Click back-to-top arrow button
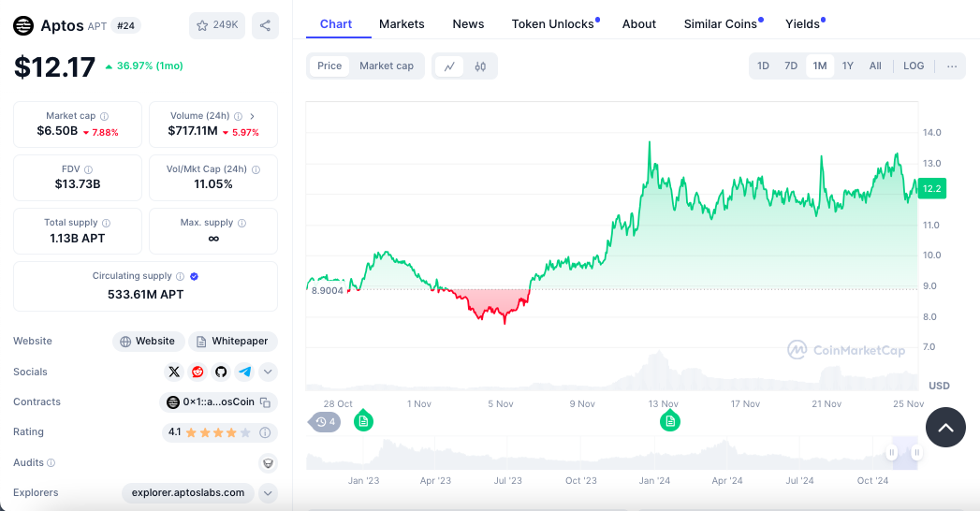This screenshot has width=980, height=511. 945,428
